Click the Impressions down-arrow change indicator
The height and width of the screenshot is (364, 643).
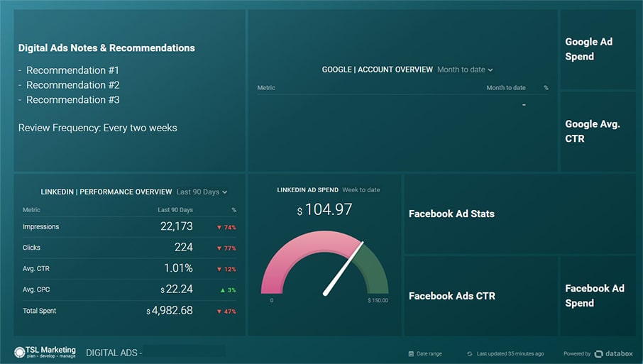(x=219, y=228)
